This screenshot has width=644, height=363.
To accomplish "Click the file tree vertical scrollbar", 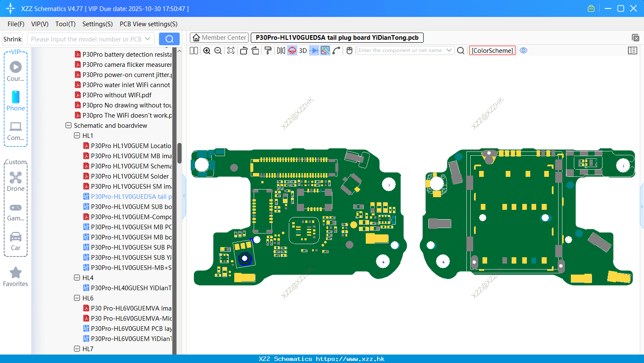I will point(179,153).
